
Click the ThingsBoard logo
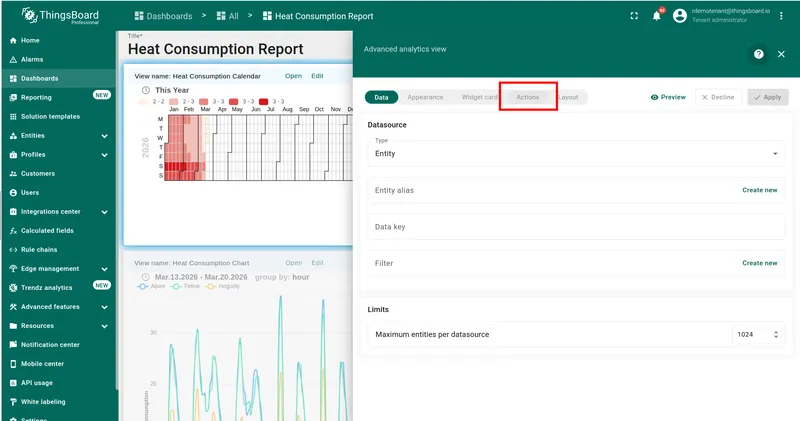coord(60,16)
